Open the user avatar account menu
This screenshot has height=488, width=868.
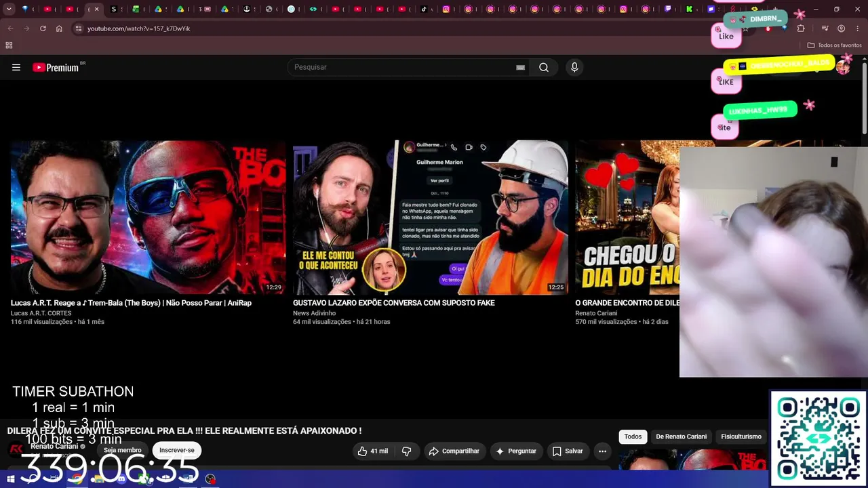click(x=843, y=67)
